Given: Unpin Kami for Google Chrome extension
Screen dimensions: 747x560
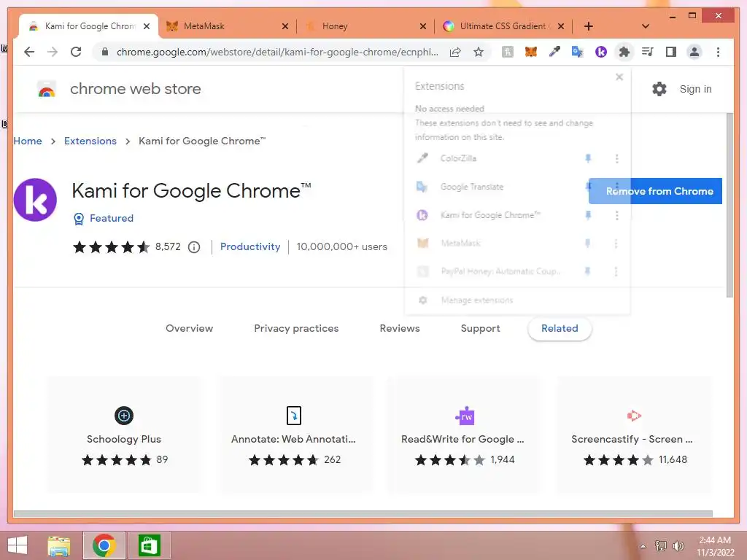Looking at the screenshot, I should click(588, 215).
